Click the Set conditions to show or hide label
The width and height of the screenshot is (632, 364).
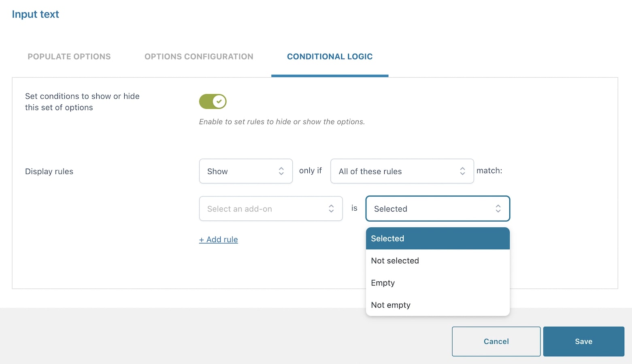click(82, 102)
